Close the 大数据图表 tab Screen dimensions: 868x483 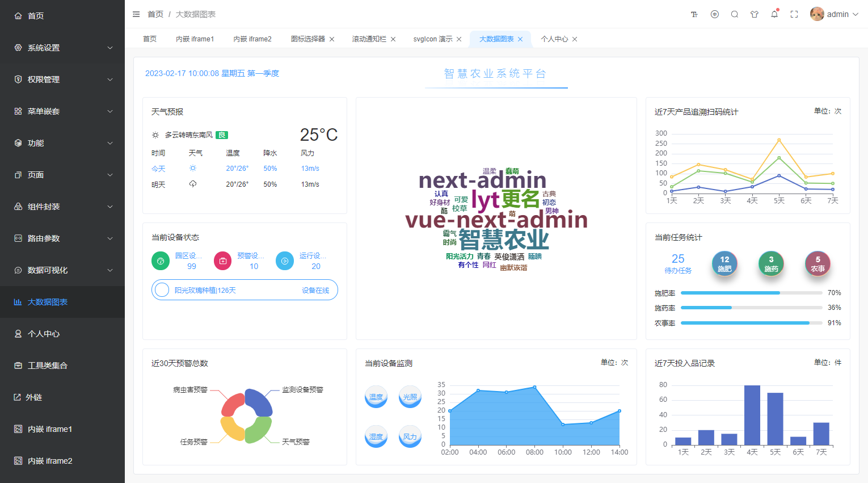tap(520, 39)
